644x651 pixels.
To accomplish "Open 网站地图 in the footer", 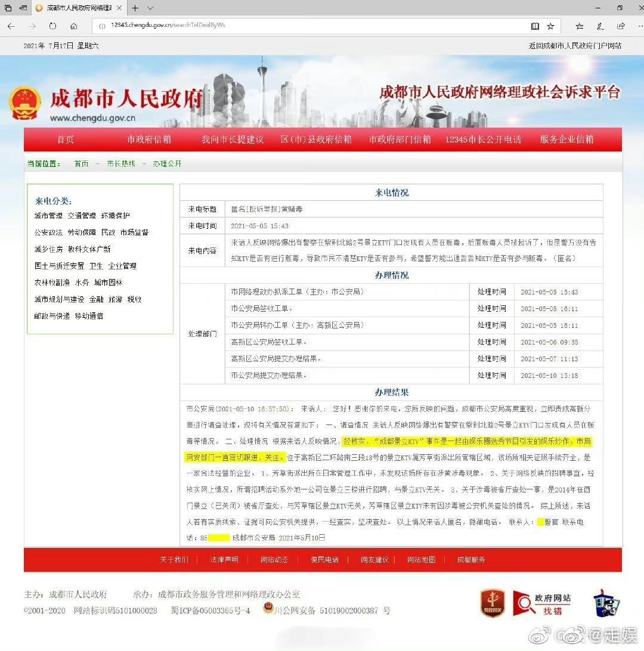I will pos(421,560).
